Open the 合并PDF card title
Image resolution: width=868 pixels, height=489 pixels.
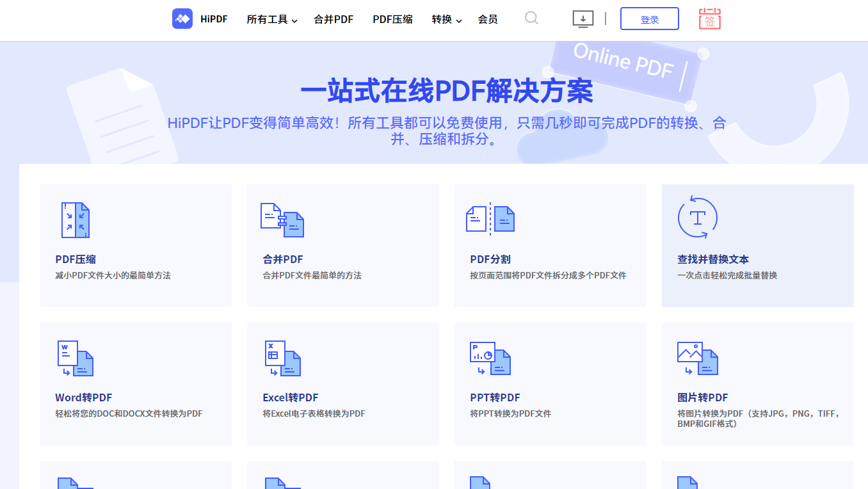pos(283,259)
